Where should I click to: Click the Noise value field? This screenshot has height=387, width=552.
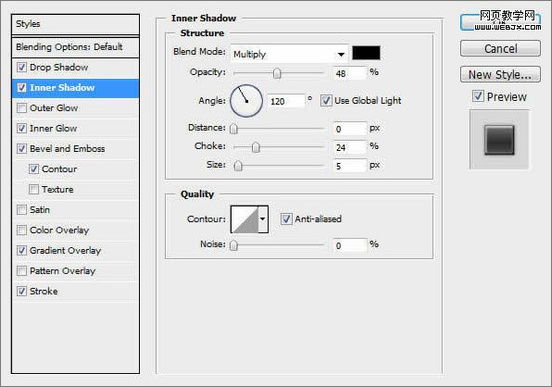(350, 245)
